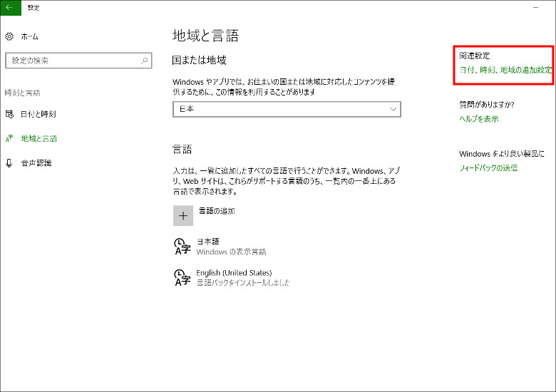Click the 関連設定 heading text
The height and width of the screenshot is (392, 556).
pos(475,56)
